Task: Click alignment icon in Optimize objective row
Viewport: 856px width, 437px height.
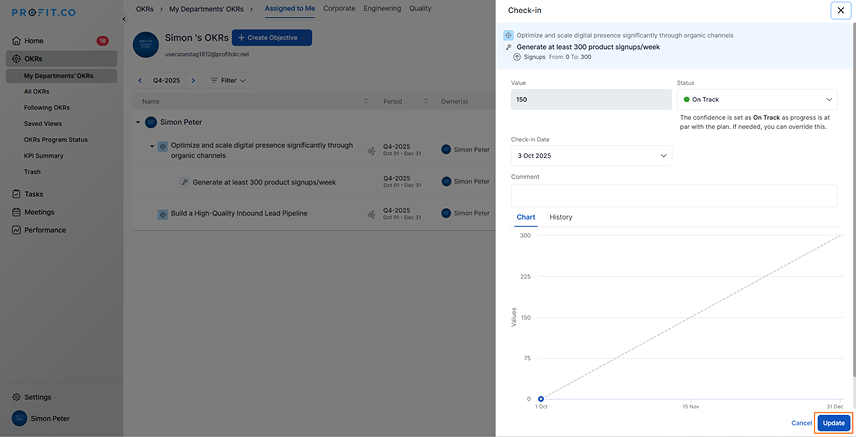Action: pyautogui.click(x=371, y=151)
